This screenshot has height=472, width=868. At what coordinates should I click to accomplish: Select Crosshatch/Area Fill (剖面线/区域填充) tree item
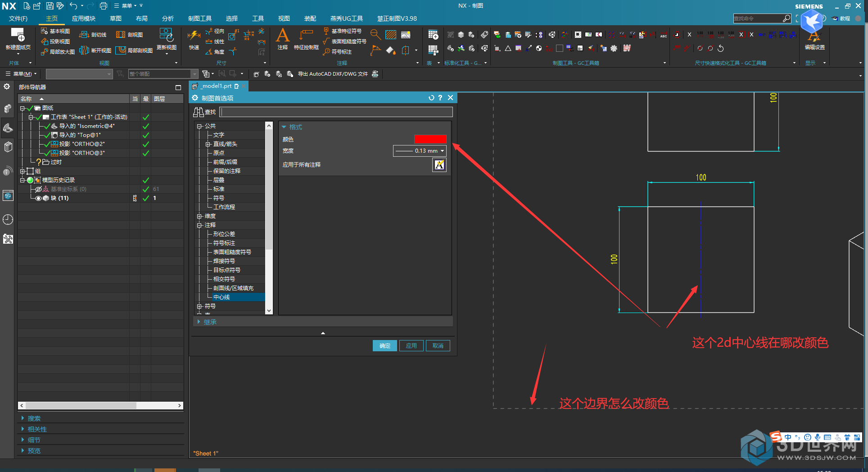pyautogui.click(x=233, y=288)
